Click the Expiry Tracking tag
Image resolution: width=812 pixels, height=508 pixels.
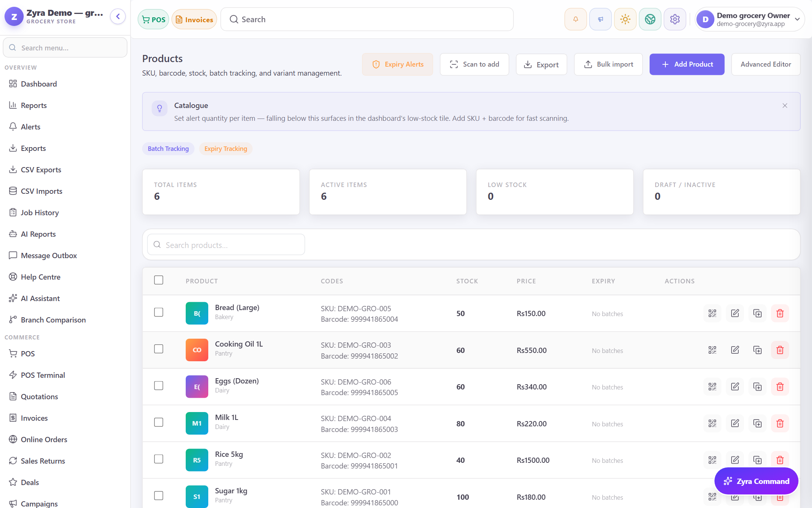pyautogui.click(x=226, y=149)
